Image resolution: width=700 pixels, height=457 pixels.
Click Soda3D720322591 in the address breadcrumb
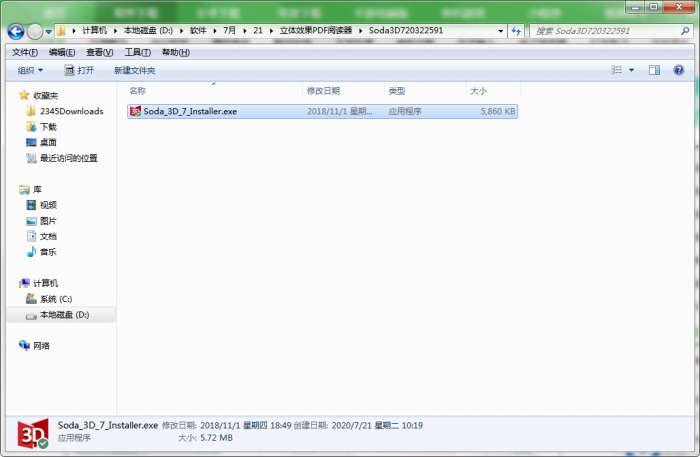(406, 30)
